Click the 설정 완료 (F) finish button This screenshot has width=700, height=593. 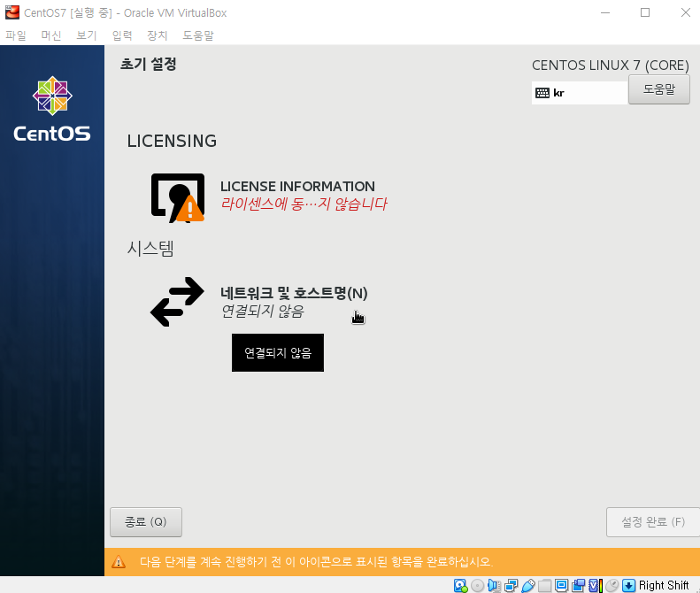[x=653, y=521]
